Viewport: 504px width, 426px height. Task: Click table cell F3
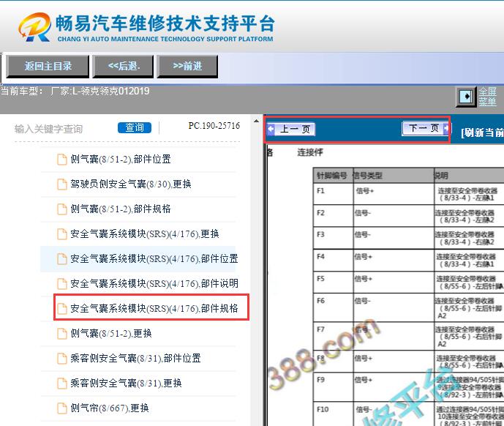[334, 238]
